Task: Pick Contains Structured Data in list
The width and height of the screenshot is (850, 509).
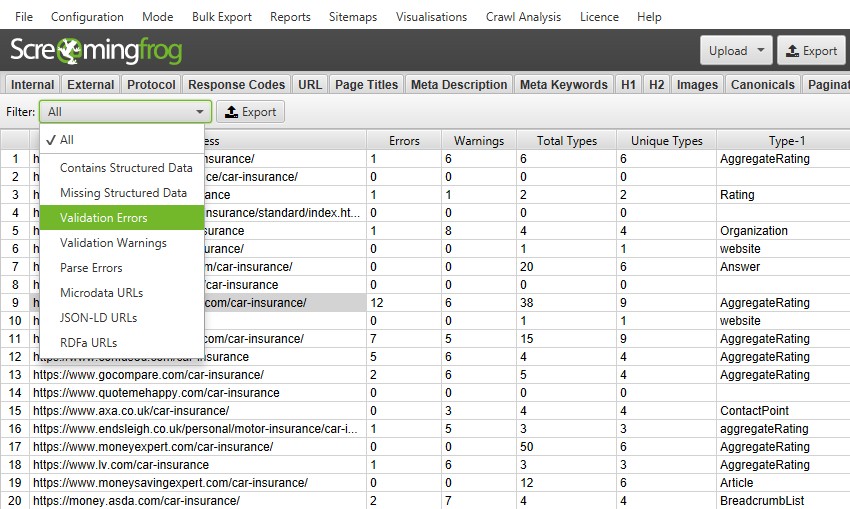Action: (126, 168)
